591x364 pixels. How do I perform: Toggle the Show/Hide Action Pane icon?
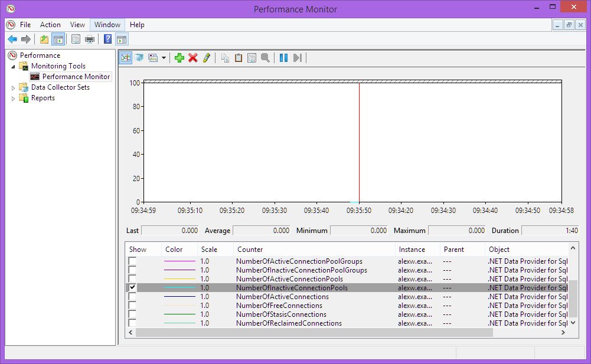pyautogui.click(x=122, y=39)
